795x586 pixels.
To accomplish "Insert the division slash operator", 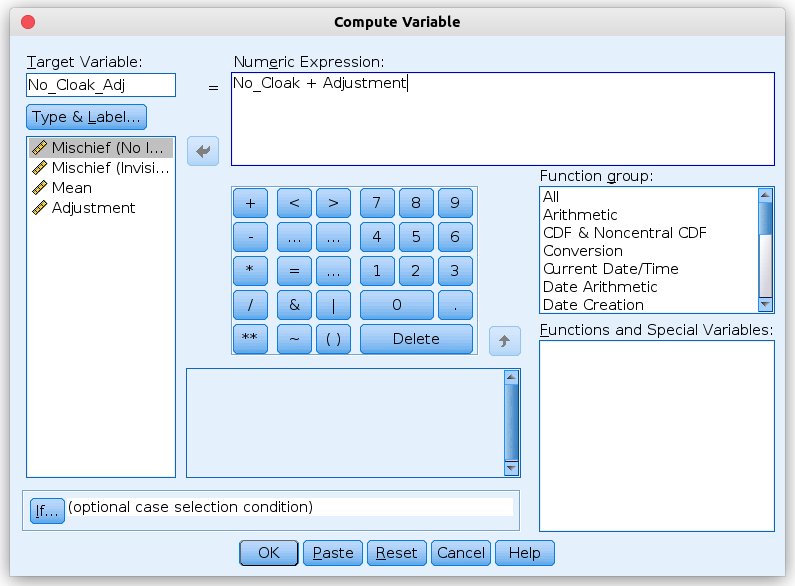I will pyautogui.click(x=250, y=305).
